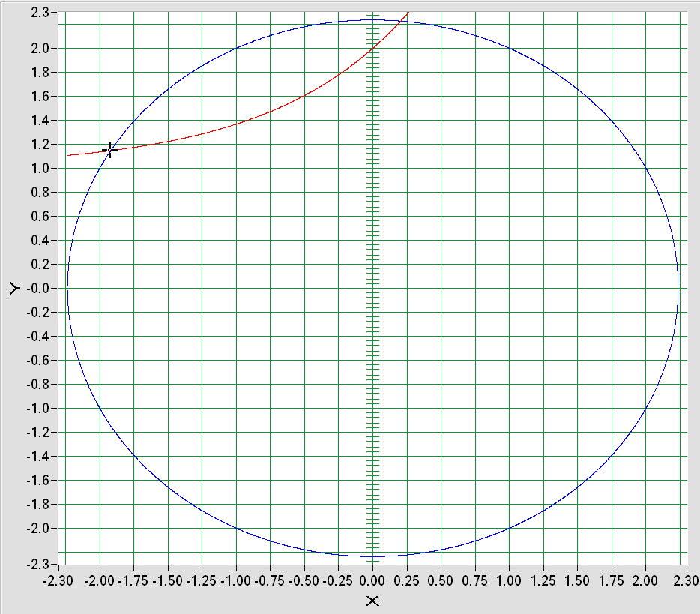Select the X axis -2.30 minimum label

click(58, 580)
